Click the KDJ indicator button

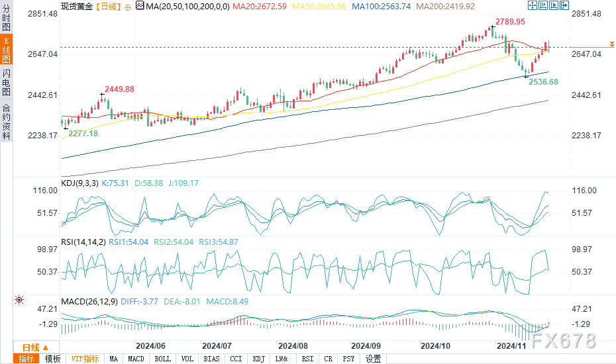point(258,359)
